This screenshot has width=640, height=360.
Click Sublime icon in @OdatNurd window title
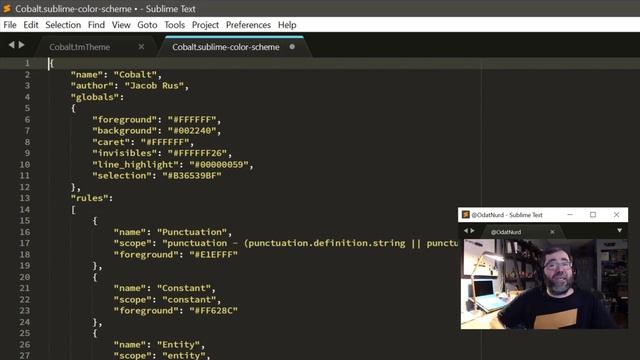tap(465, 214)
